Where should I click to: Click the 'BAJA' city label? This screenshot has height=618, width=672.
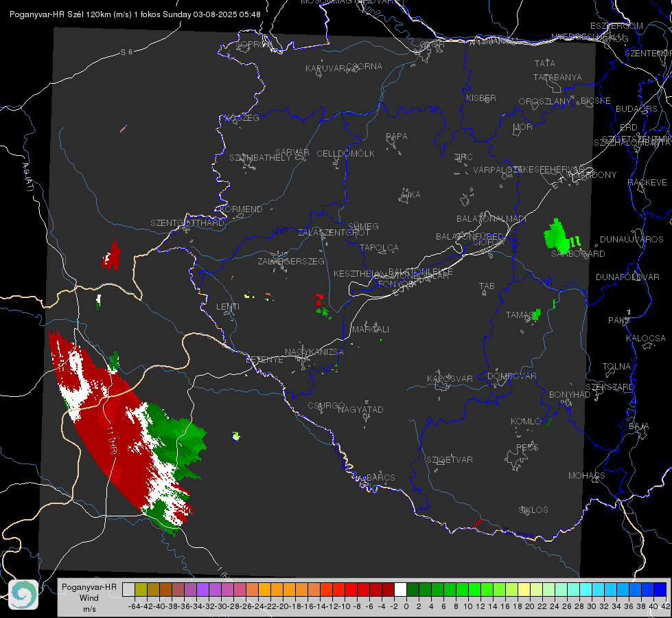639,426
